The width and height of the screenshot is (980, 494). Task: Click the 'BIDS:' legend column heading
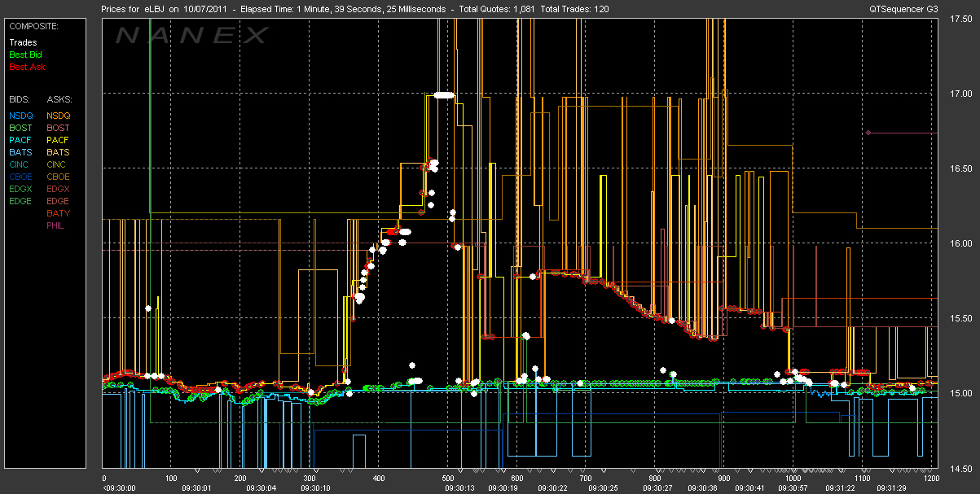click(x=20, y=98)
